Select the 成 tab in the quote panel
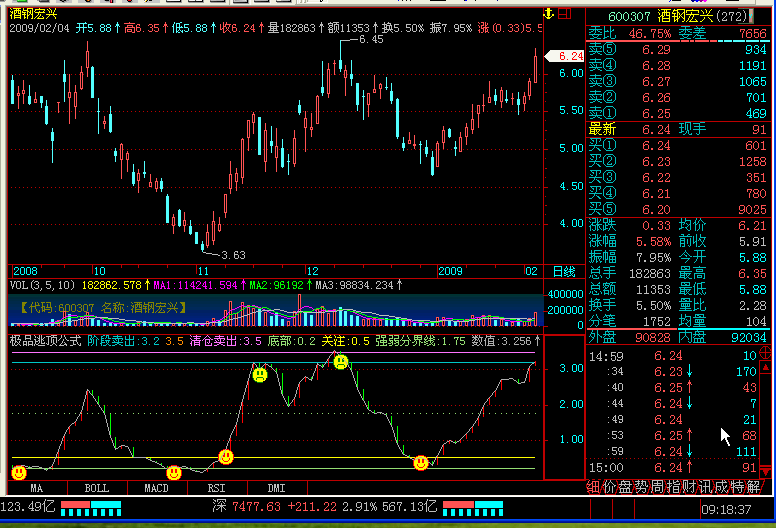Image resolution: width=776 pixels, height=528 pixels. pyautogui.click(x=721, y=487)
